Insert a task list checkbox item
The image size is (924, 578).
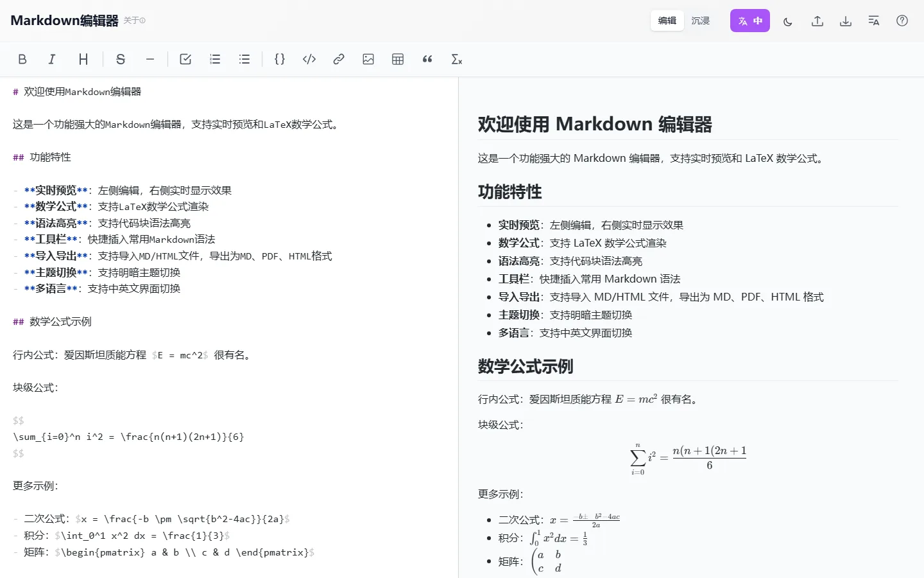pyautogui.click(x=185, y=59)
